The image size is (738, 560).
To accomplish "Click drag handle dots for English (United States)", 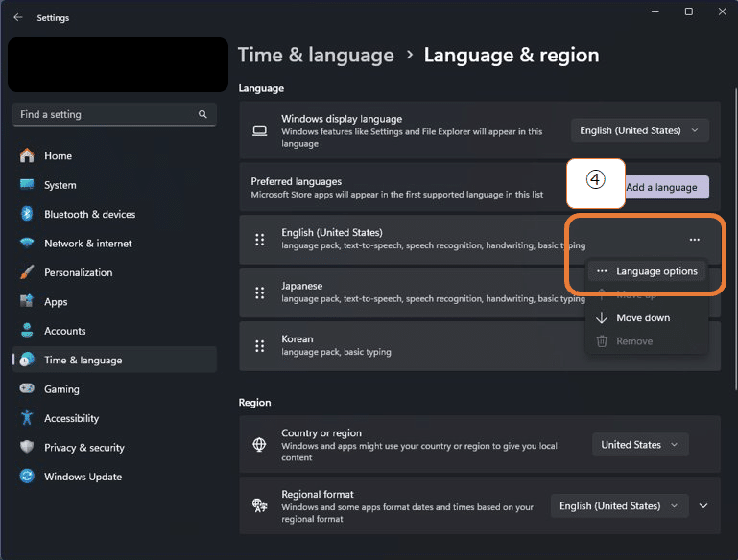I will [x=259, y=240].
